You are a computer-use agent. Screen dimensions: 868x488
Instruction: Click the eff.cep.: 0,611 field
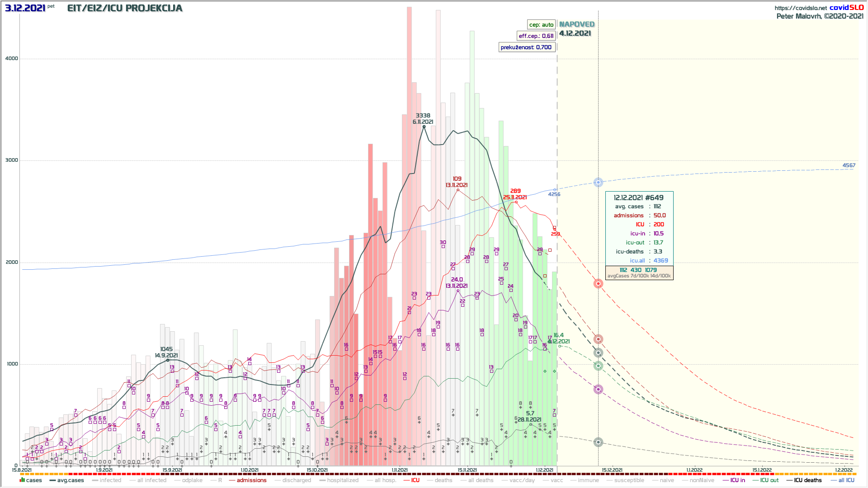[536, 36]
